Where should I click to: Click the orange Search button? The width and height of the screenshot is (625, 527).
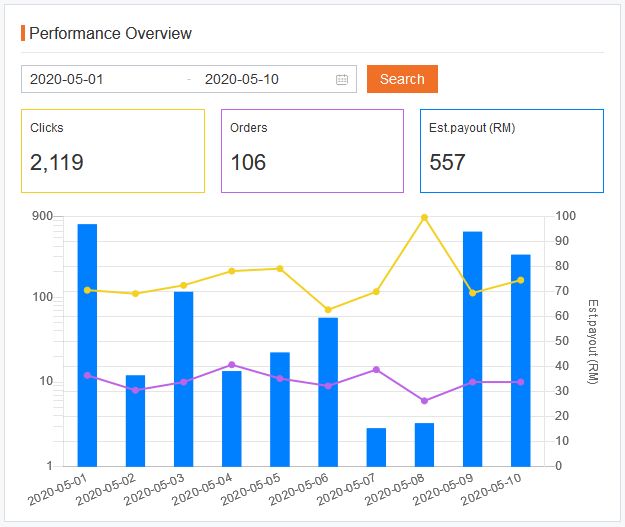(x=402, y=79)
